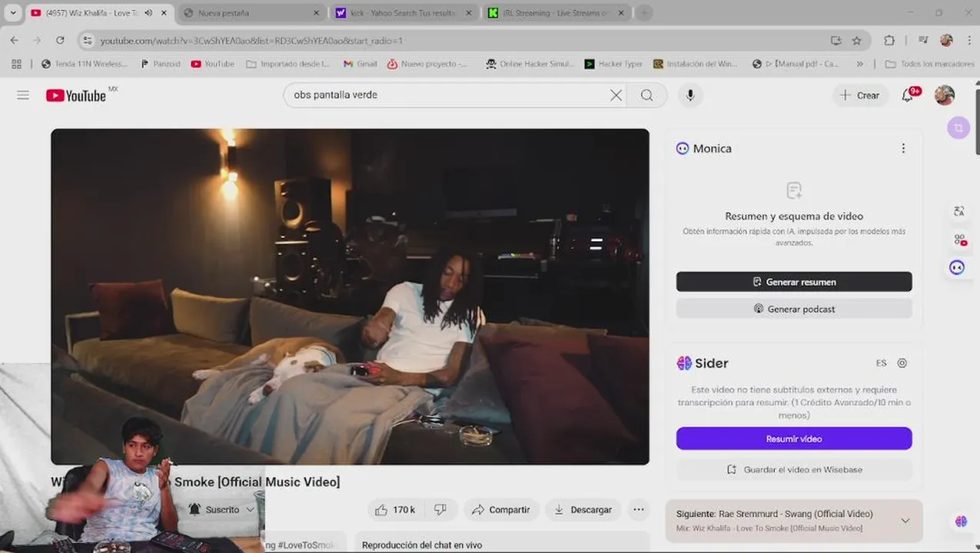The width and height of the screenshot is (980, 553).
Task: Open the YouTube guide hamburger menu
Action: 23,95
